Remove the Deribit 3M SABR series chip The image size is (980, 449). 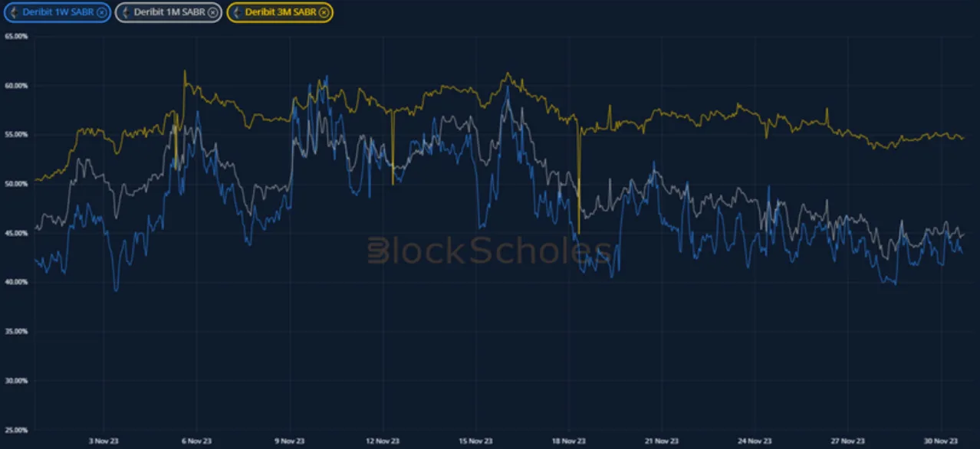coord(324,12)
